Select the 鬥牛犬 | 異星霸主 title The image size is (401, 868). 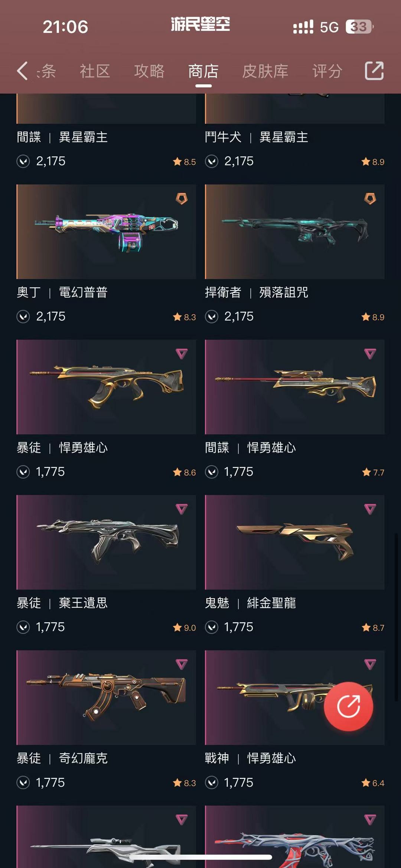pyautogui.click(x=257, y=137)
